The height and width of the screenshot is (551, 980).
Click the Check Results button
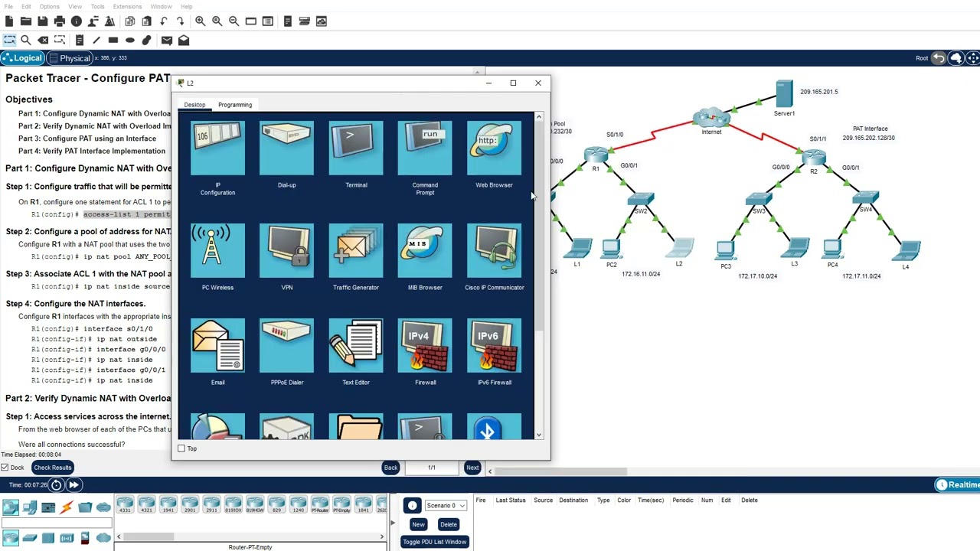tap(52, 468)
